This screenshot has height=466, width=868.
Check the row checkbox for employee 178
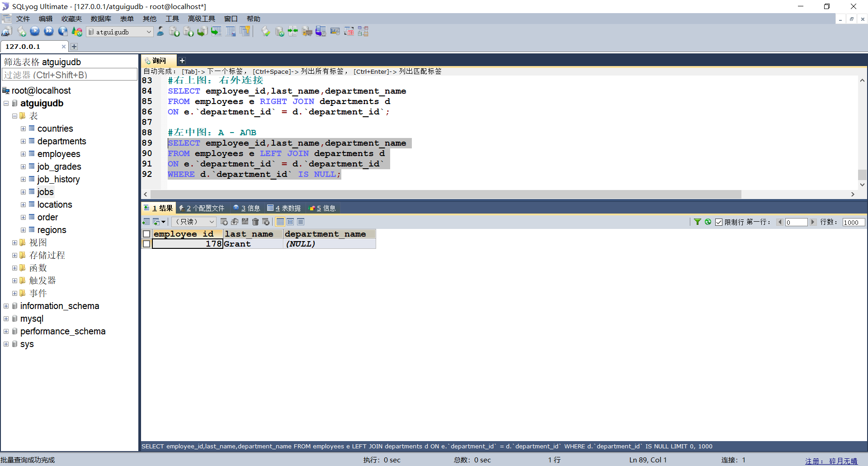(146, 244)
